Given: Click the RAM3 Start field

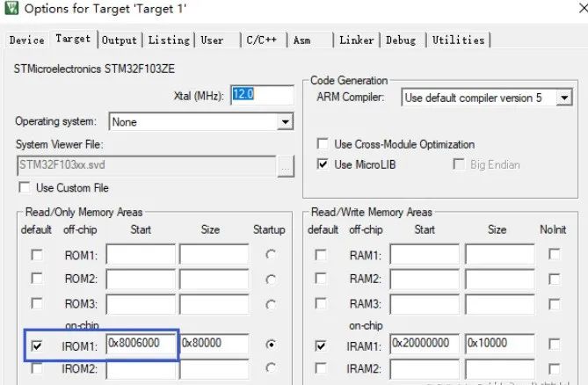Looking at the screenshot, I should [x=425, y=304].
